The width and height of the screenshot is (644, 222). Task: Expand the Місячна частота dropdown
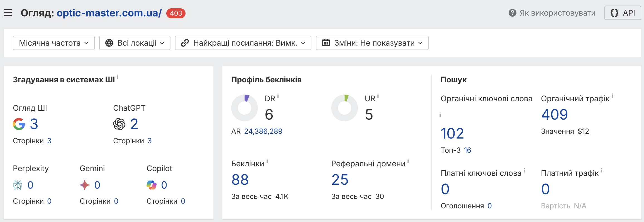pyautogui.click(x=54, y=43)
